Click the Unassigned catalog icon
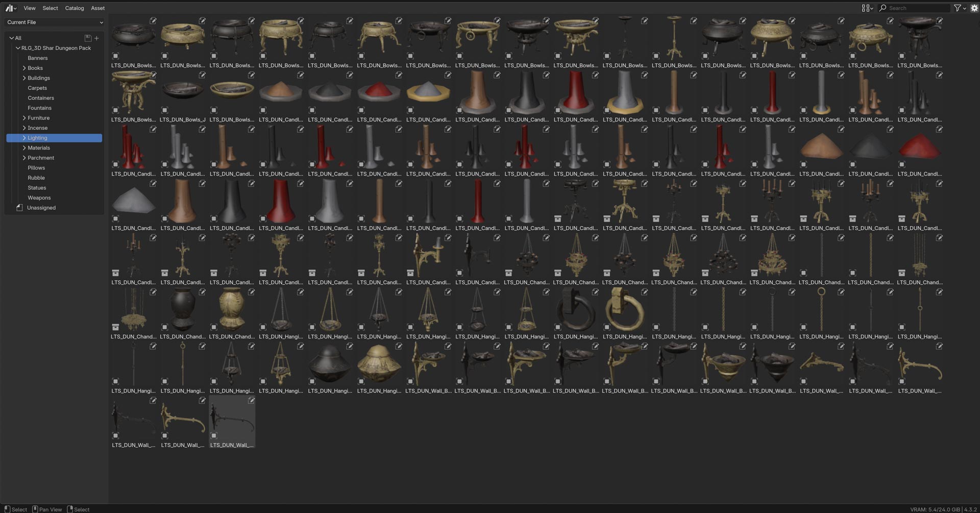980x513 pixels. pos(19,208)
